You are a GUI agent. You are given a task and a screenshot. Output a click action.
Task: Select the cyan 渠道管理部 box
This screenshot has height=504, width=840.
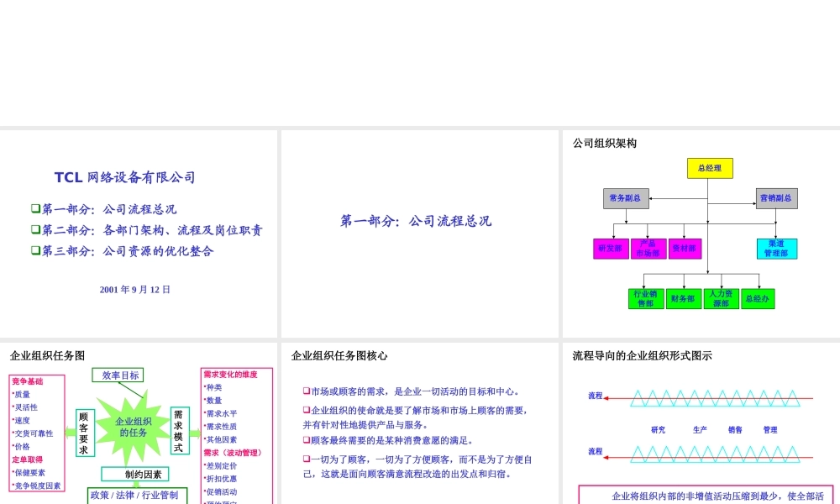tap(777, 249)
